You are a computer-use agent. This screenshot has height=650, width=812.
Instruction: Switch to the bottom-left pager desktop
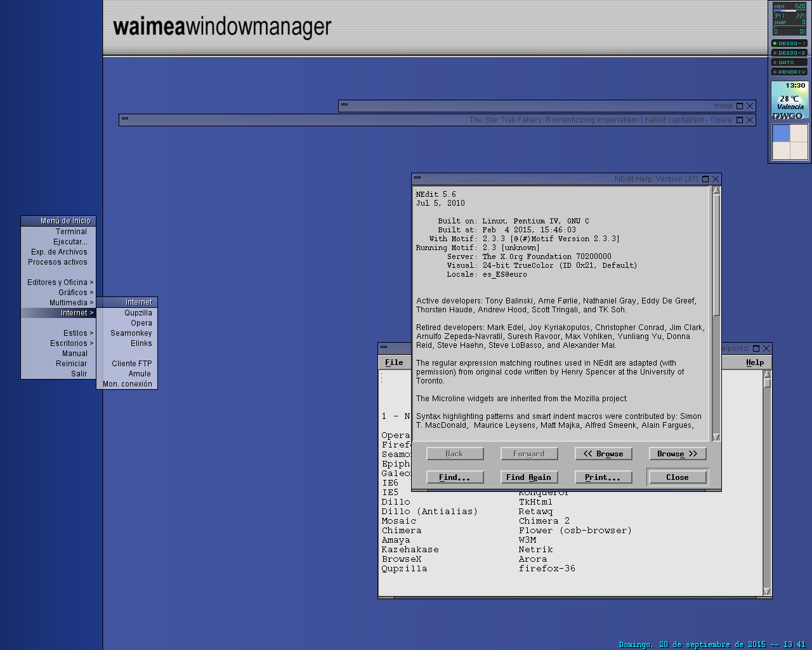tap(782, 150)
